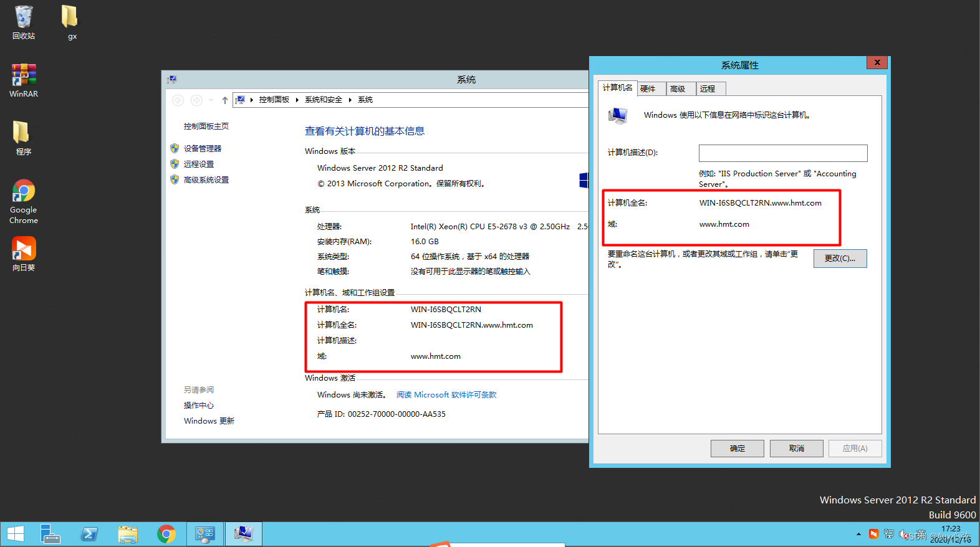The image size is (980, 547).
Task: Click the 确定 button
Action: [737, 449]
